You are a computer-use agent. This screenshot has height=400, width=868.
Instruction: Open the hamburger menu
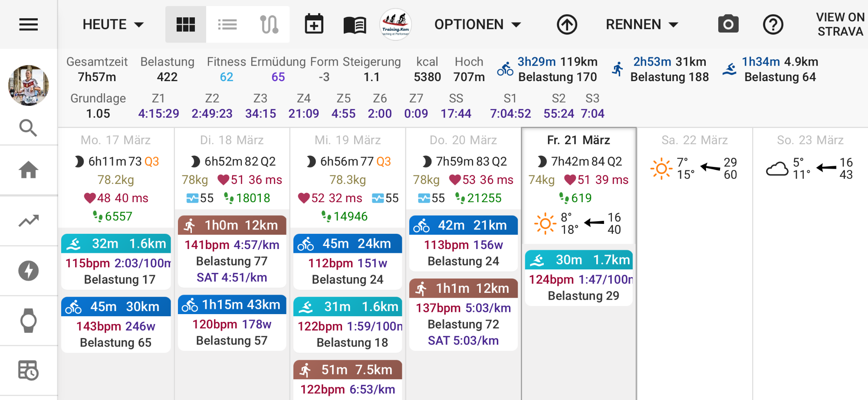[x=29, y=25]
